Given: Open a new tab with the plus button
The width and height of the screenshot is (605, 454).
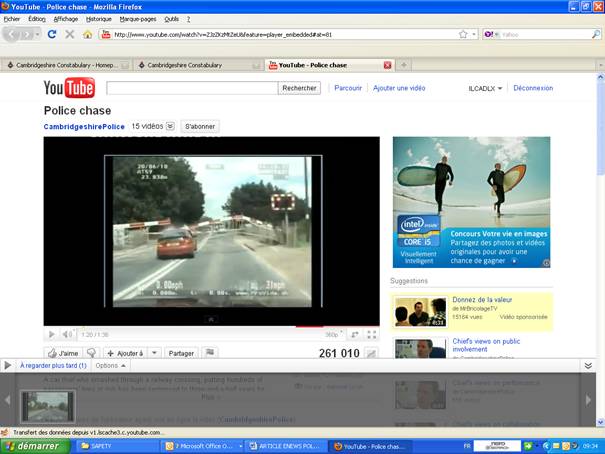Looking at the screenshot, I should point(404,65).
